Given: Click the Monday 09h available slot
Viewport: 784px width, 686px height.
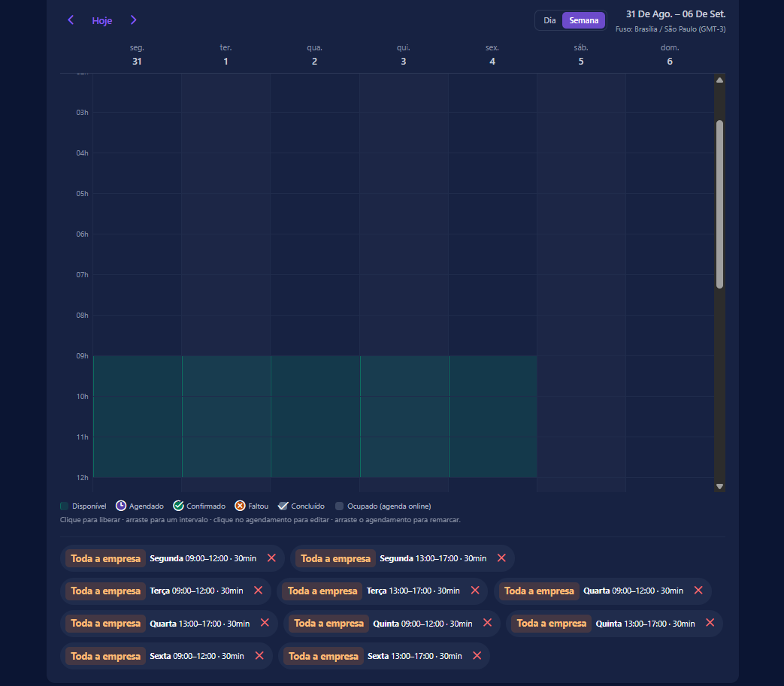Looking at the screenshot, I should click(138, 376).
